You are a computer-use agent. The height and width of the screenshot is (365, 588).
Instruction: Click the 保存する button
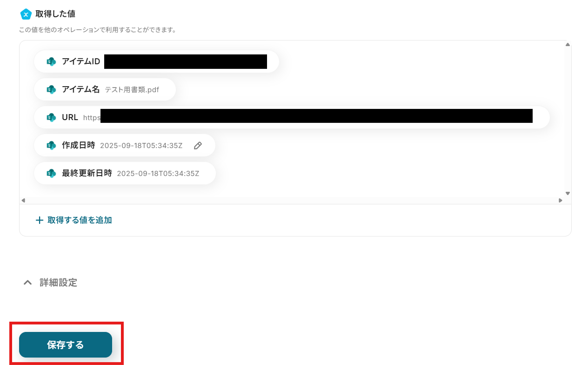66,345
